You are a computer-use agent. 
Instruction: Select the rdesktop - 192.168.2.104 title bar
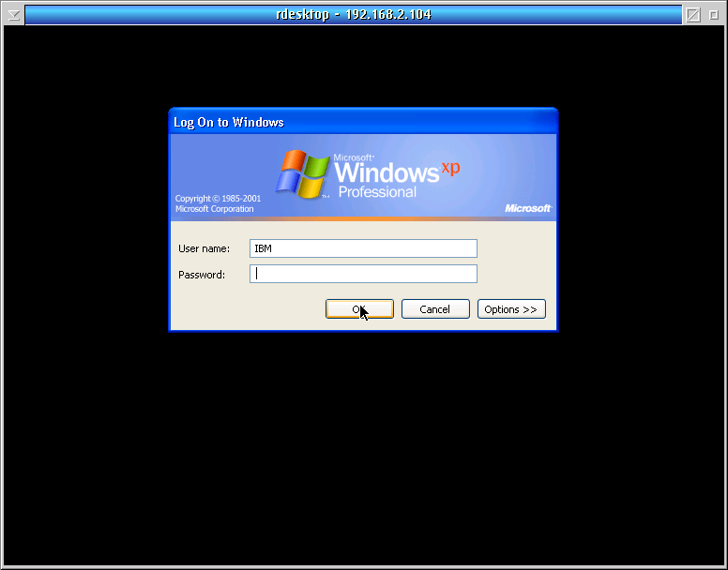pos(354,15)
